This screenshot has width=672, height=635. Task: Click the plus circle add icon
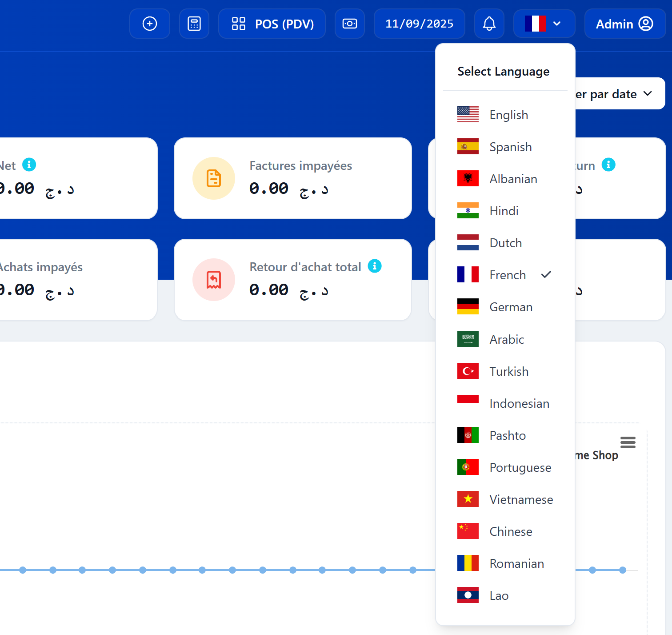click(x=149, y=24)
